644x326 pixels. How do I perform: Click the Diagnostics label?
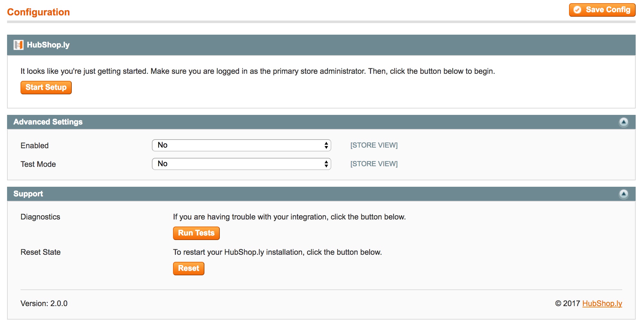point(40,217)
